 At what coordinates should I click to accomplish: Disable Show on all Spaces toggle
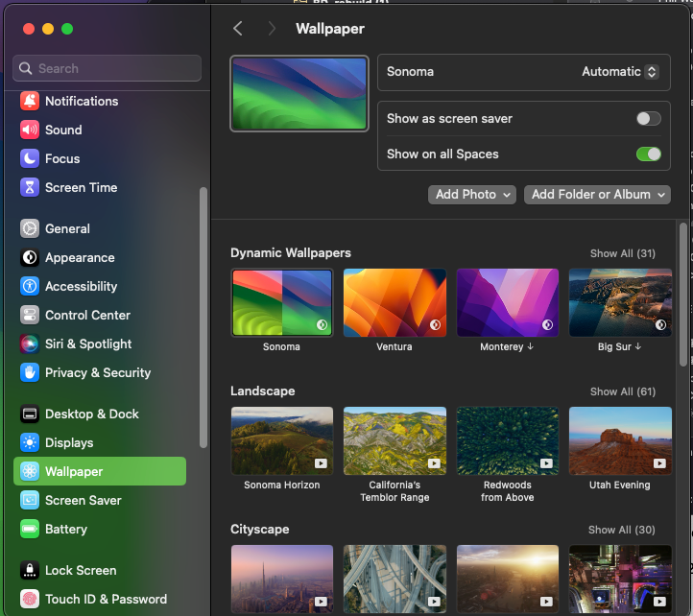coord(648,154)
